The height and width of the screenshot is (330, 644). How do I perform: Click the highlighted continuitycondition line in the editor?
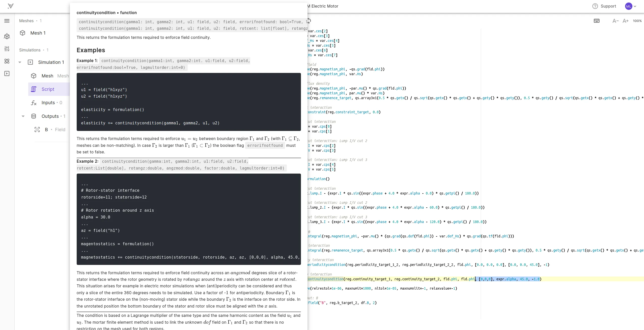tap(475, 279)
